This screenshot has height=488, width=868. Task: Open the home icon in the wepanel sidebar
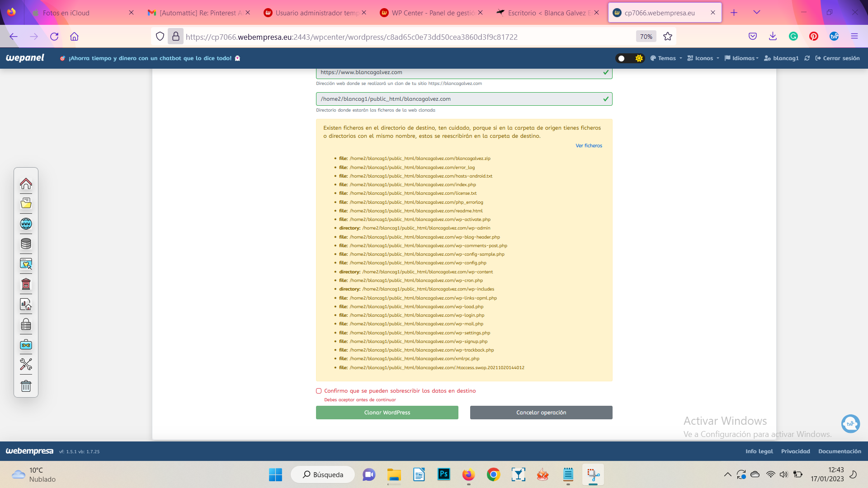(26, 183)
